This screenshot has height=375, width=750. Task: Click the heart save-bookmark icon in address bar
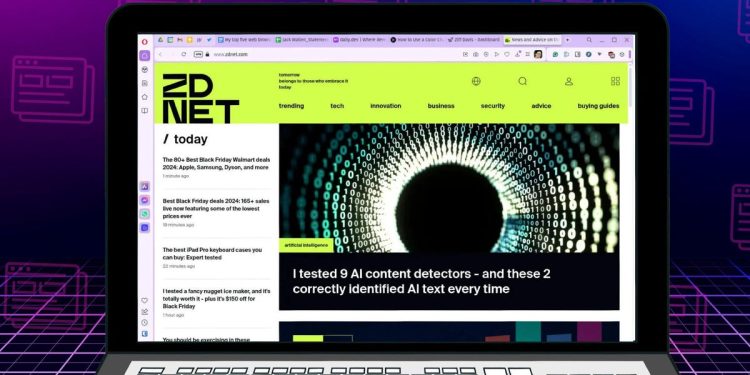click(x=507, y=54)
